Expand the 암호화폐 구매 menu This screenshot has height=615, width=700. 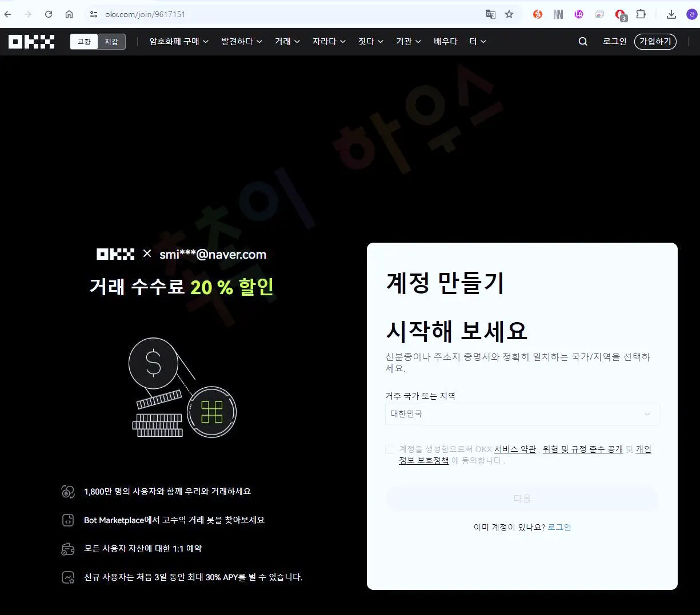179,41
